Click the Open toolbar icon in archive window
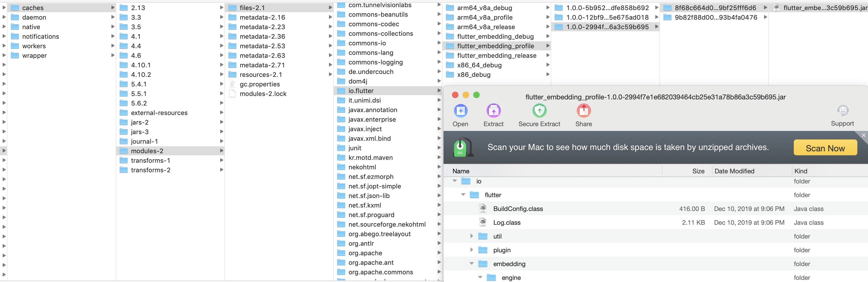Image resolution: width=868 pixels, height=282 pixels. (460, 111)
